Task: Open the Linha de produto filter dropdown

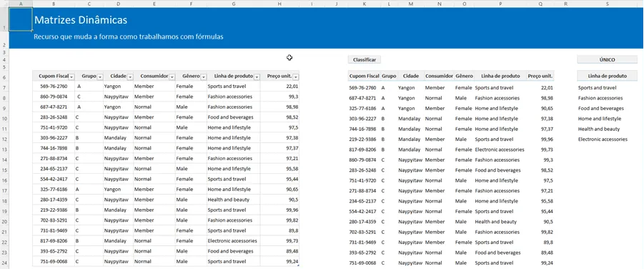Action: tap(257, 77)
